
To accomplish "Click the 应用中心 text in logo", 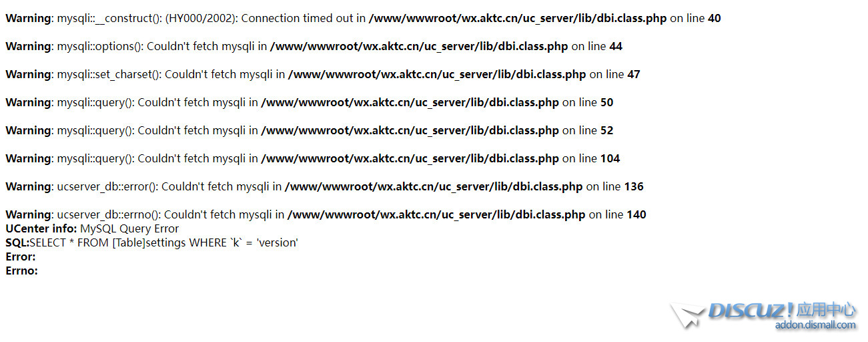I will click(826, 309).
